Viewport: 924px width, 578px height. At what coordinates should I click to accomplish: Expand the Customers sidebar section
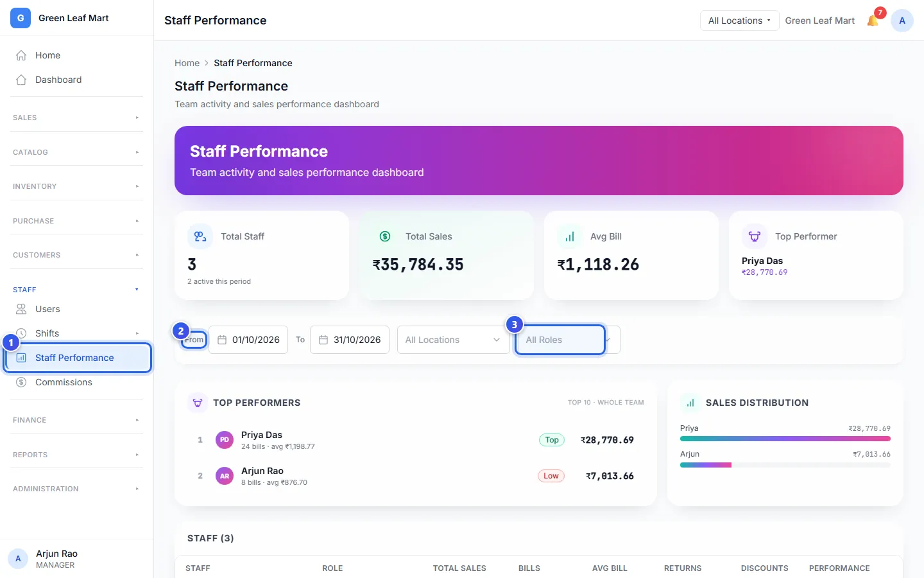point(76,255)
